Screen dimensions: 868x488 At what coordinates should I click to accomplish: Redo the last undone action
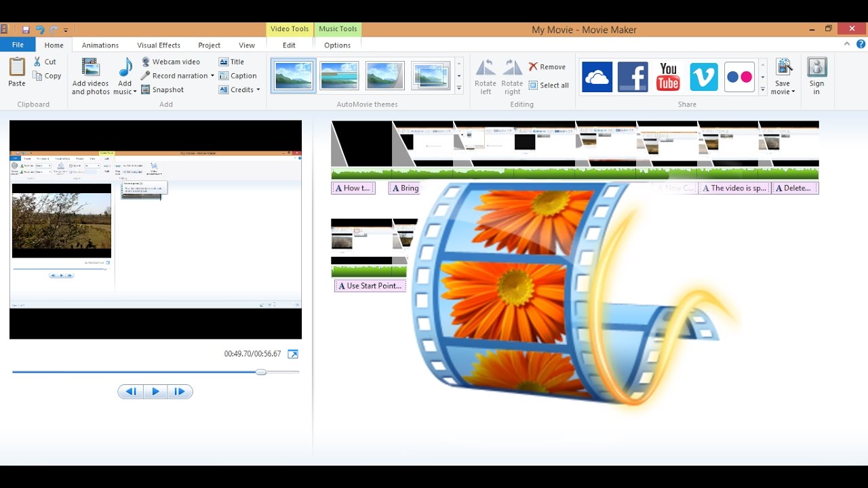[54, 30]
